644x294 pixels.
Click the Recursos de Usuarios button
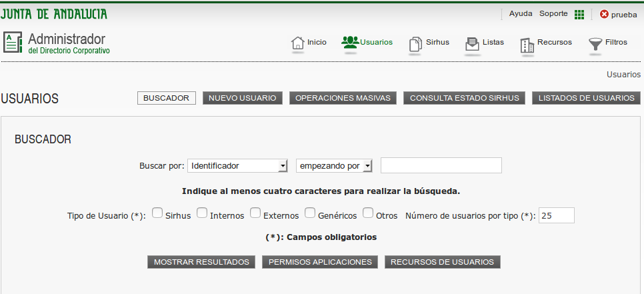point(443,262)
